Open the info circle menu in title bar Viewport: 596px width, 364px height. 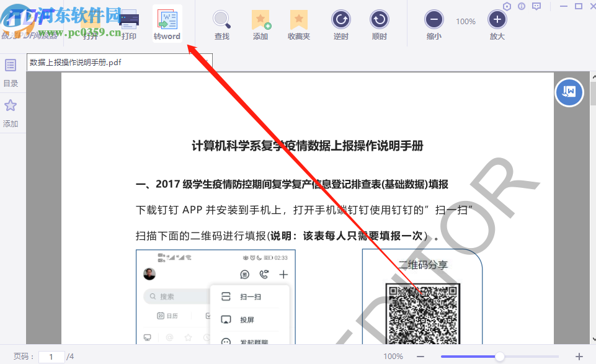click(522, 6)
